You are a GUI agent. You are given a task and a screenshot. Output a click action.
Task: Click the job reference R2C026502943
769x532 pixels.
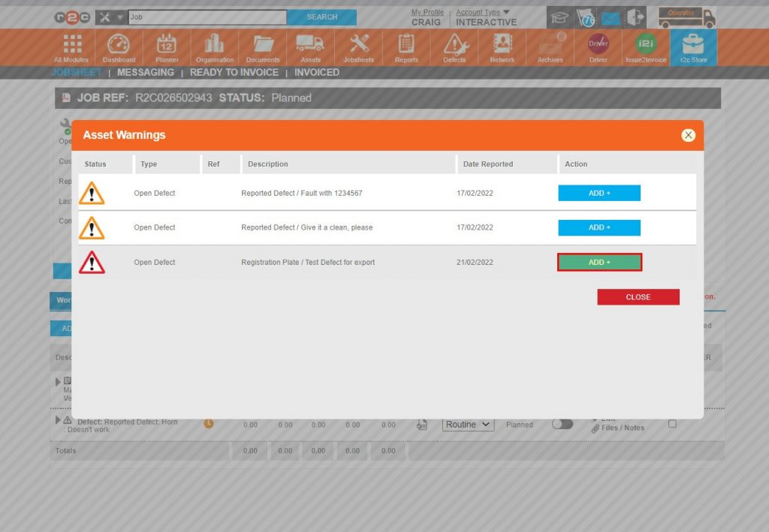point(173,98)
